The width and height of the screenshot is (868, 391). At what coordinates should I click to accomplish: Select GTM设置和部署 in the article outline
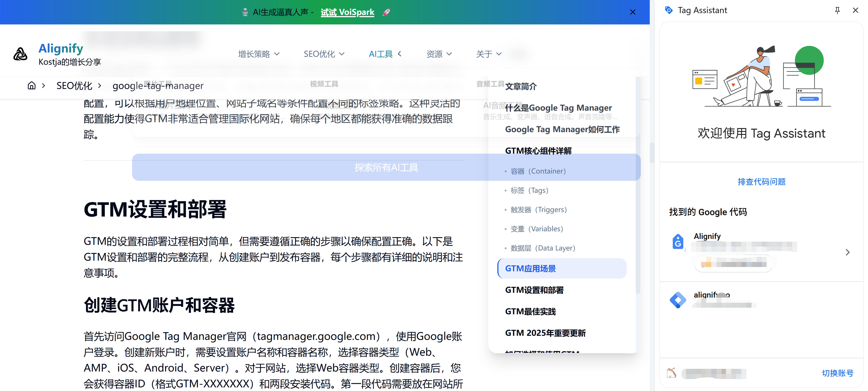(534, 290)
